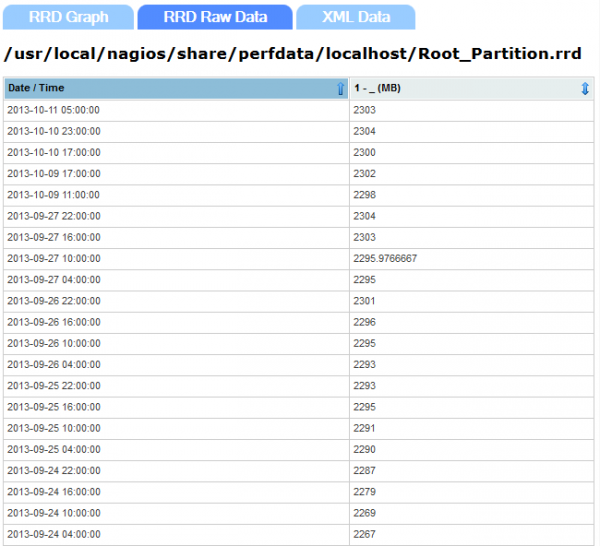Select the 2013-10-09 11:00:00 date cell
The height and width of the screenshot is (546, 600).
(x=54, y=194)
